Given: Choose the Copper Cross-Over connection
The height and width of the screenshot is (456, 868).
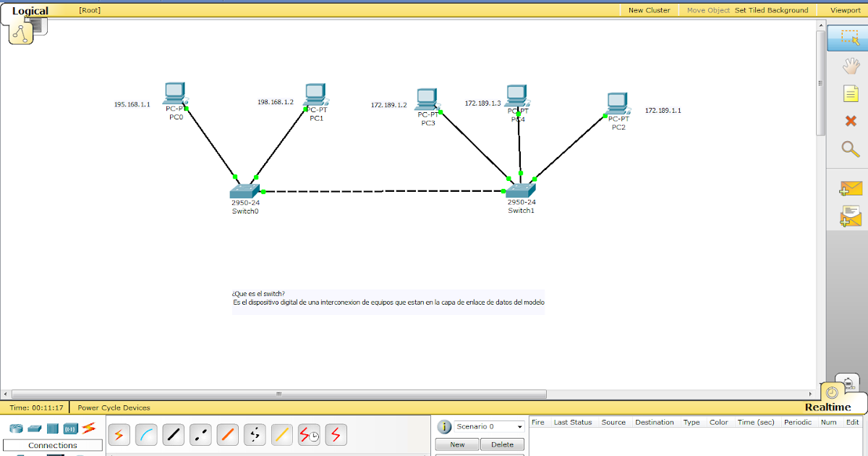Looking at the screenshot, I should tap(200, 434).
